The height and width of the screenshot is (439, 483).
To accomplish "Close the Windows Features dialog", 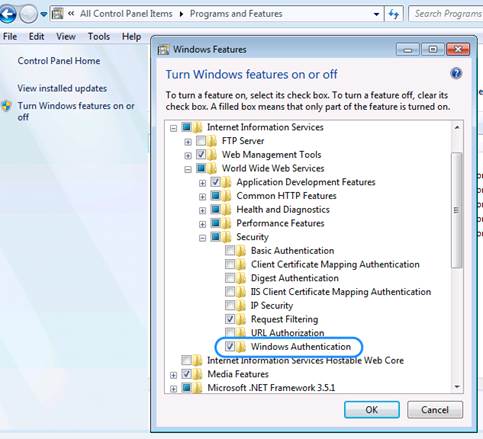I will [458, 50].
